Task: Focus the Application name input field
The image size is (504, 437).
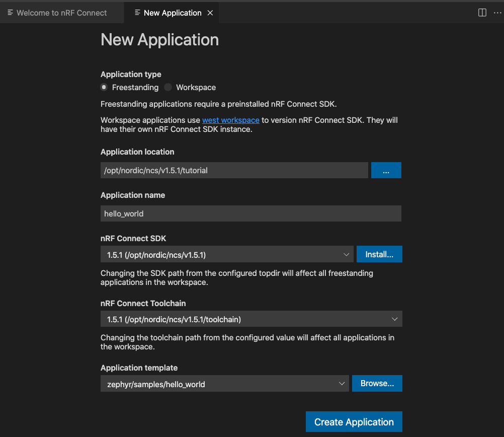Action: (x=250, y=213)
